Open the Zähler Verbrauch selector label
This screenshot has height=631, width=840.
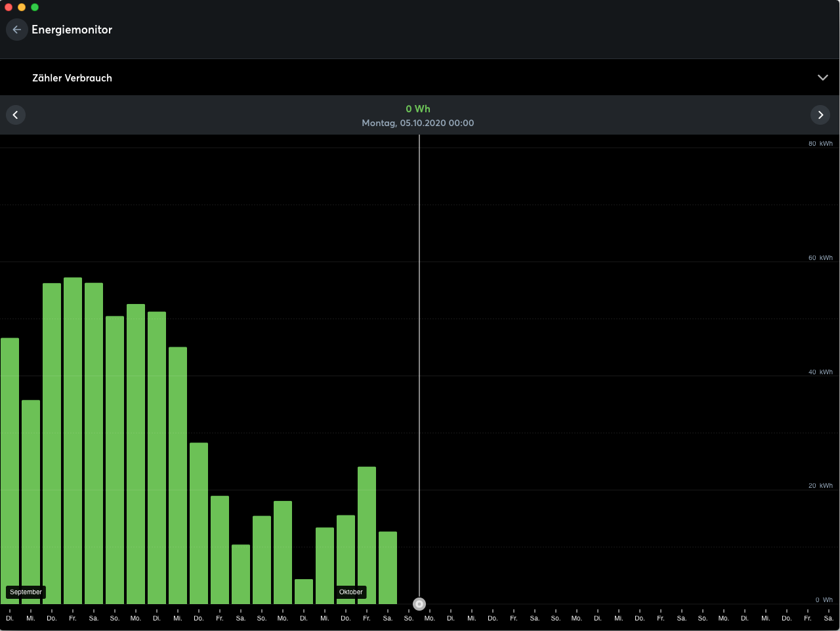tap(72, 78)
